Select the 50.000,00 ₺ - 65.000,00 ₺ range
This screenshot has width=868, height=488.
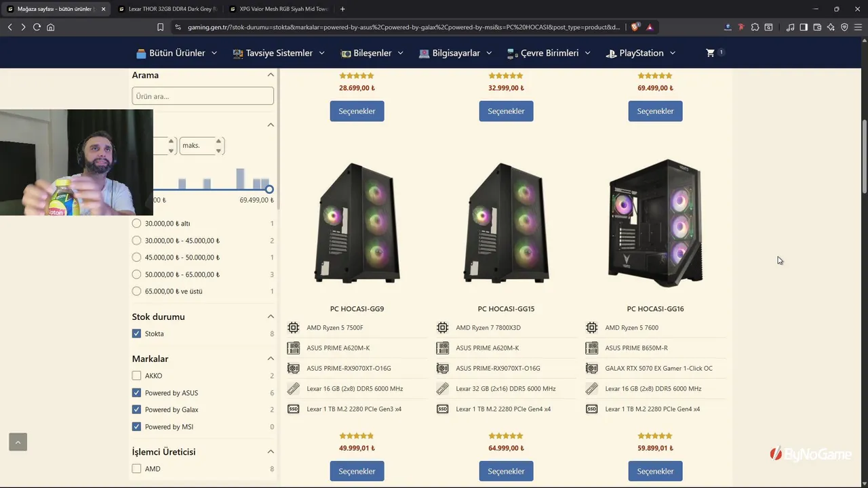pyautogui.click(x=136, y=274)
